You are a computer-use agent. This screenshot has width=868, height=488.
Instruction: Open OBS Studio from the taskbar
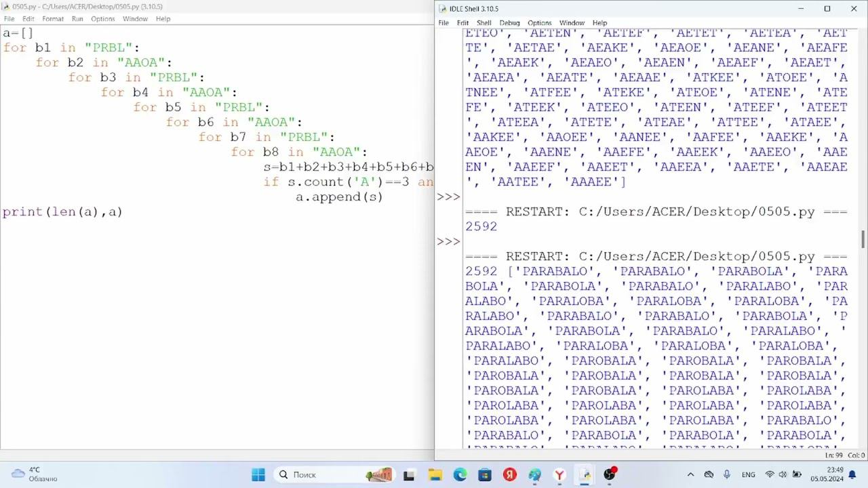point(610,474)
